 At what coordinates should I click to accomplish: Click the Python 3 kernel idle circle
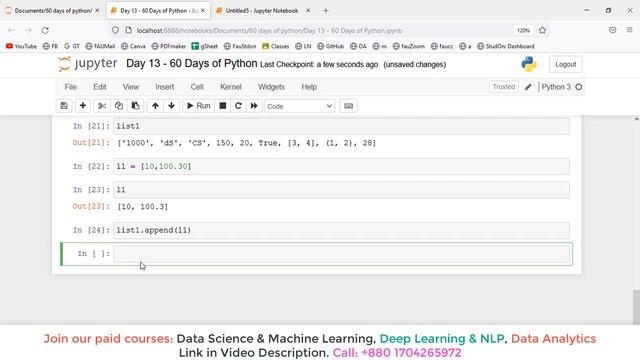click(x=579, y=87)
